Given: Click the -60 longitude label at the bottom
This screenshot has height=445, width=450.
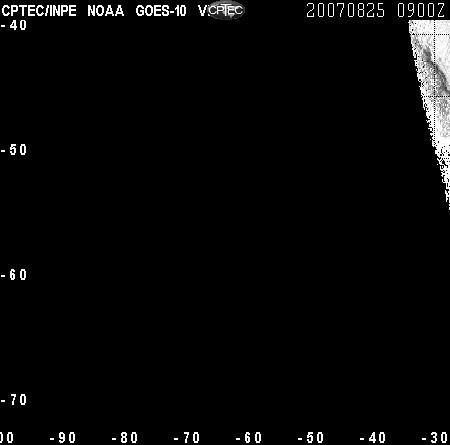Looking at the screenshot, I should 249,438.
